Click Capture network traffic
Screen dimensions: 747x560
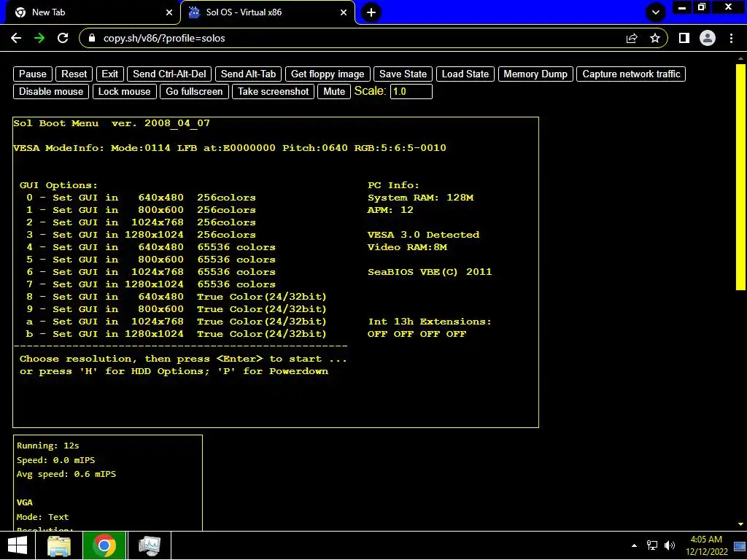click(x=631, y=74)
